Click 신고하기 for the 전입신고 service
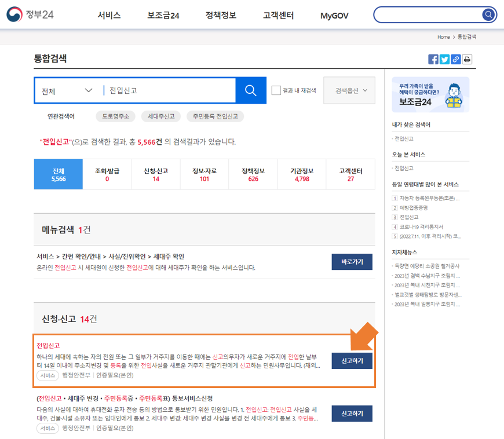The width and height of the screenshot is (504, 439). [x=351, y=360]
